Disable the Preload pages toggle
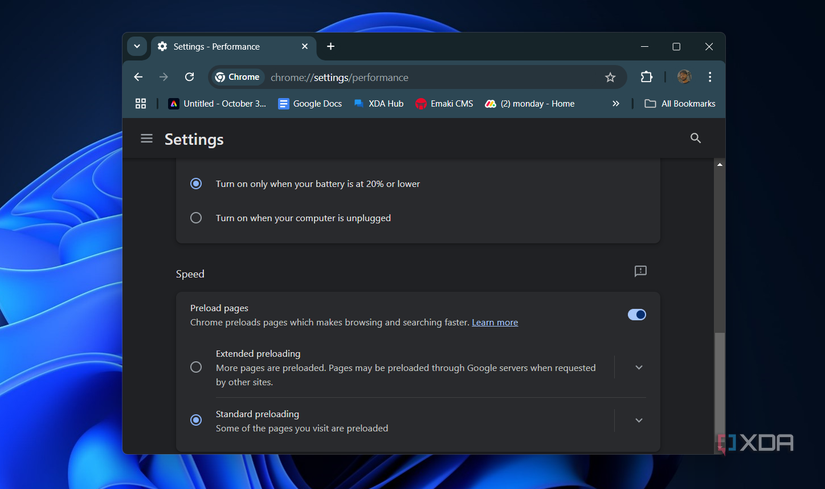The image size is (825, 489). pyautogui.click(x=636, y=315)
